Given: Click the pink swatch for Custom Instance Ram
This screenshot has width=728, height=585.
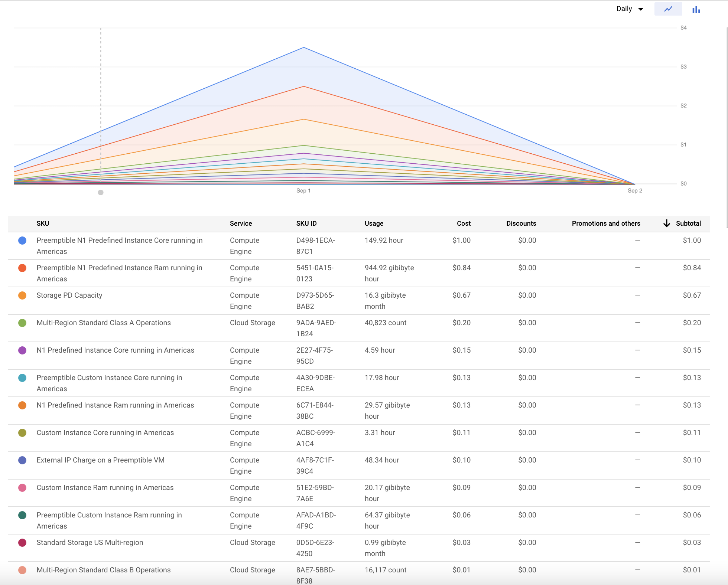Looking at the screenshot, I should tap(22, 488).
